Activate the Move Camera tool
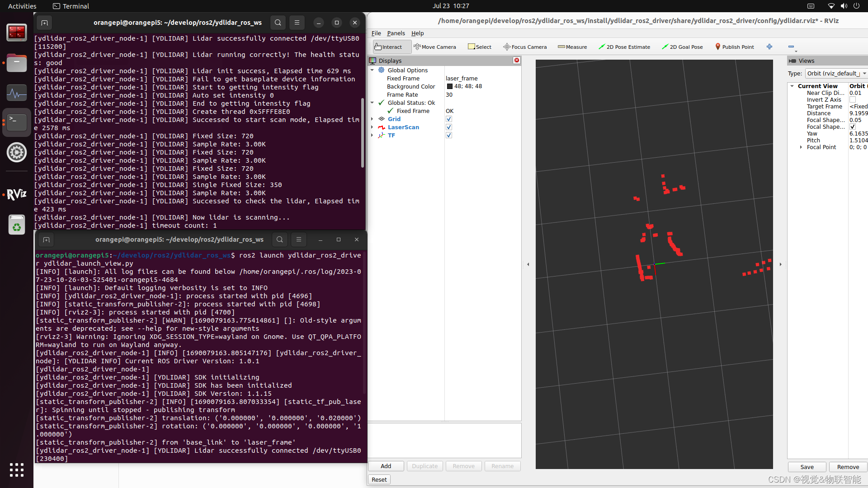 tap(435, 47)
